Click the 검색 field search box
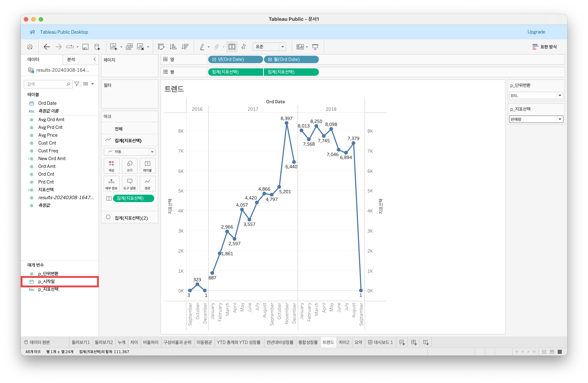The height and width of the screenshot is (383, 588). click(46, 84)
